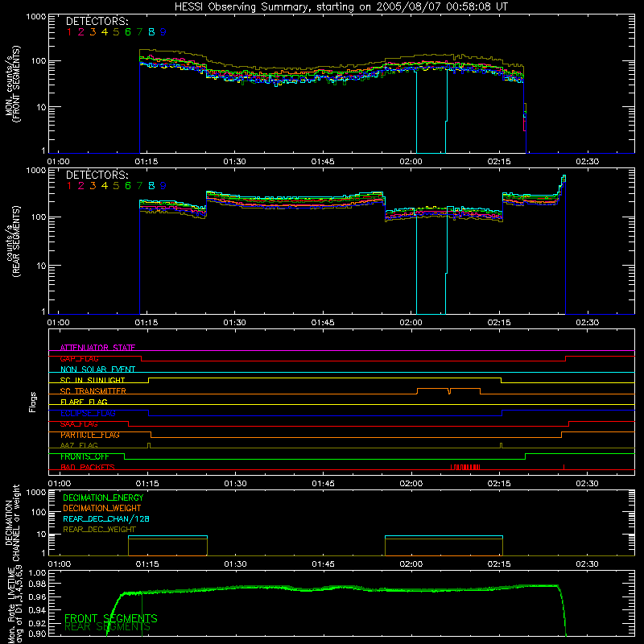Select detector 6 in rear segments legend

click(x=128, y=186)
